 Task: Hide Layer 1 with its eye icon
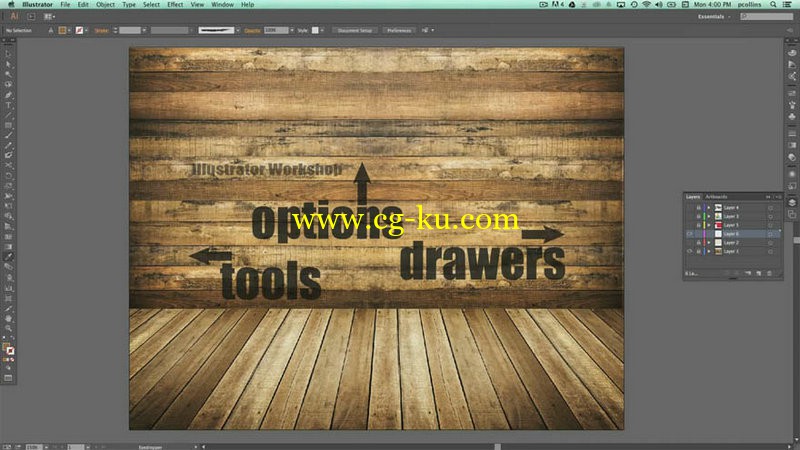[690, 251]
